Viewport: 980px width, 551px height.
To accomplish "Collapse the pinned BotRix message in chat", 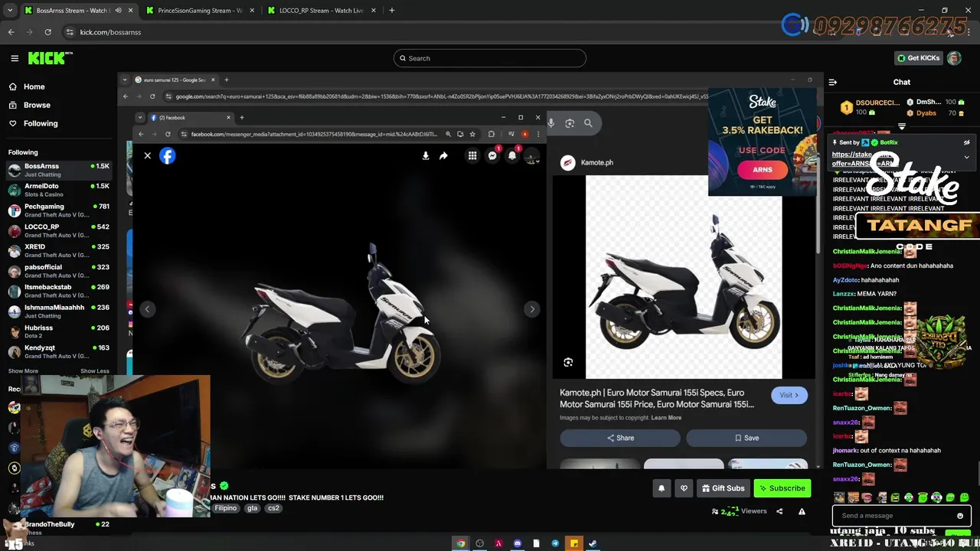I will [x=966, y=157].
